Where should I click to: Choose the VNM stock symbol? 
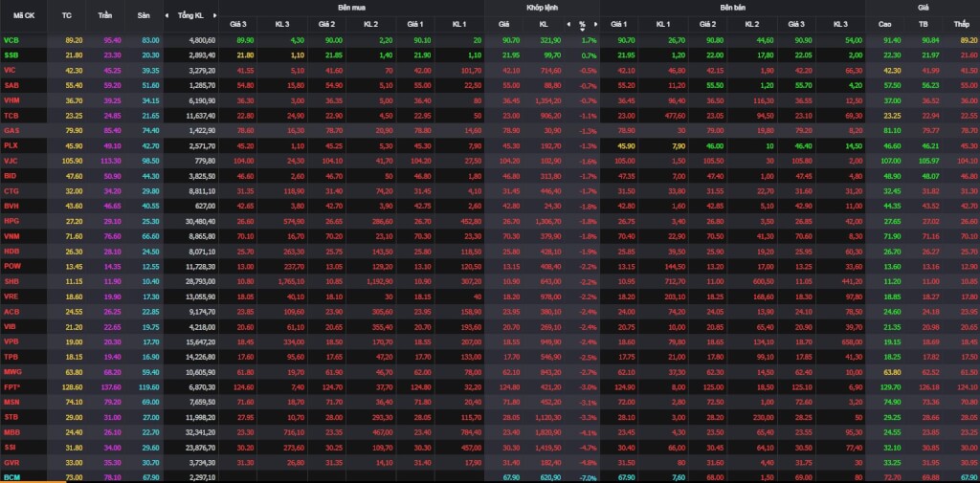pos(11,237)
